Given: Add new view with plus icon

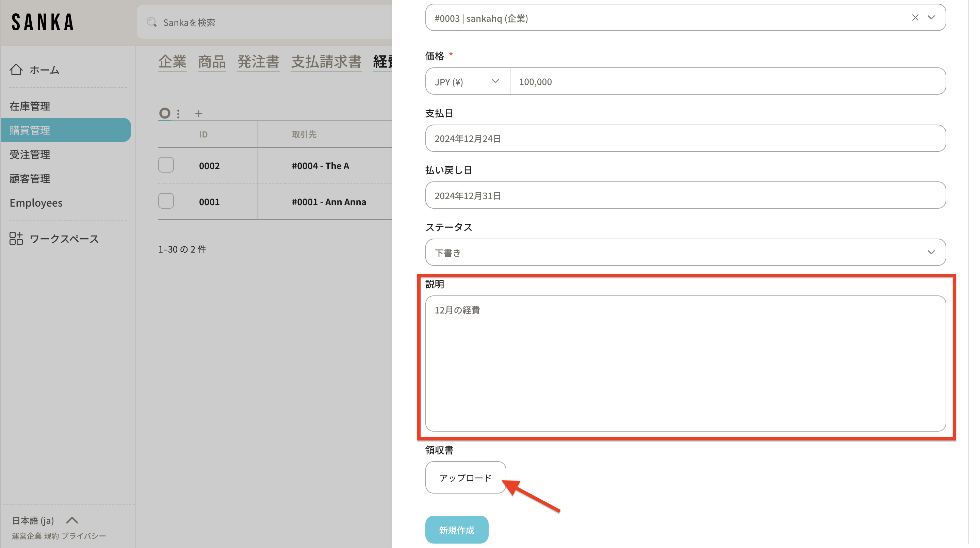Looking at the screenshot, I should (199, 113).
